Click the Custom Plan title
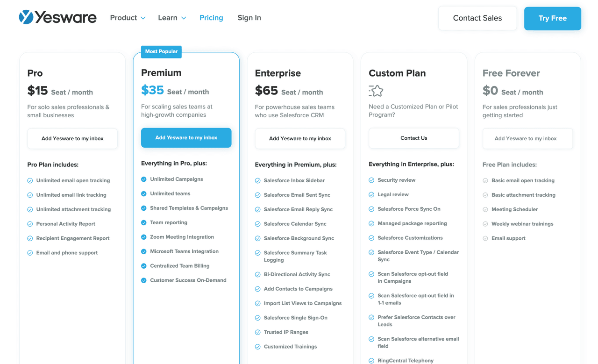 pyautogui.click(x=397, y=73)
